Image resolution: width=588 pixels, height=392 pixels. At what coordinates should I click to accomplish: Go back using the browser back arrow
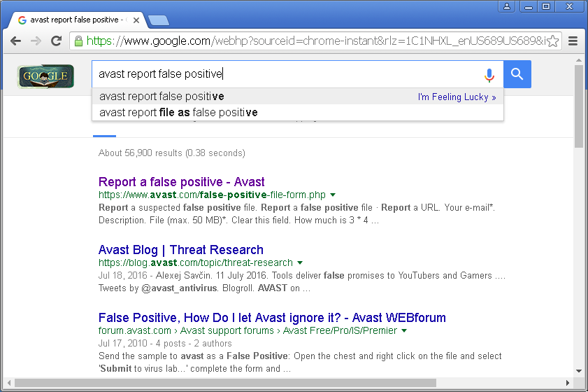(15, 41)
